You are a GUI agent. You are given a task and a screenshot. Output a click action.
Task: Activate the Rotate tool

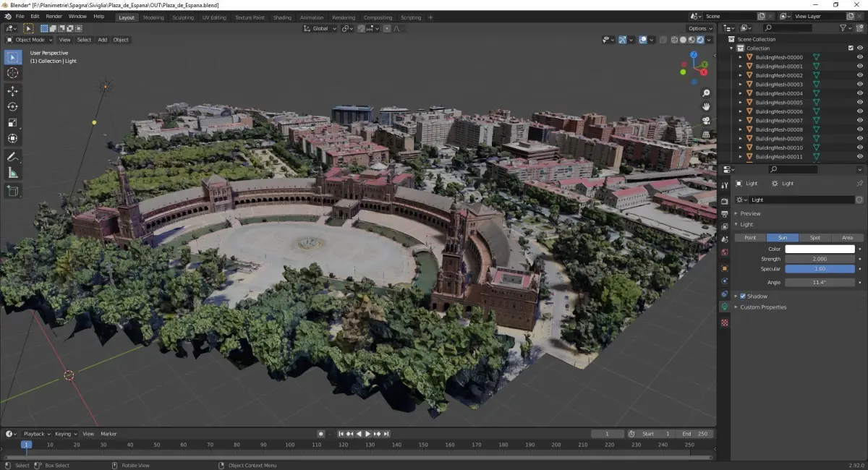[x=12, y=107]
